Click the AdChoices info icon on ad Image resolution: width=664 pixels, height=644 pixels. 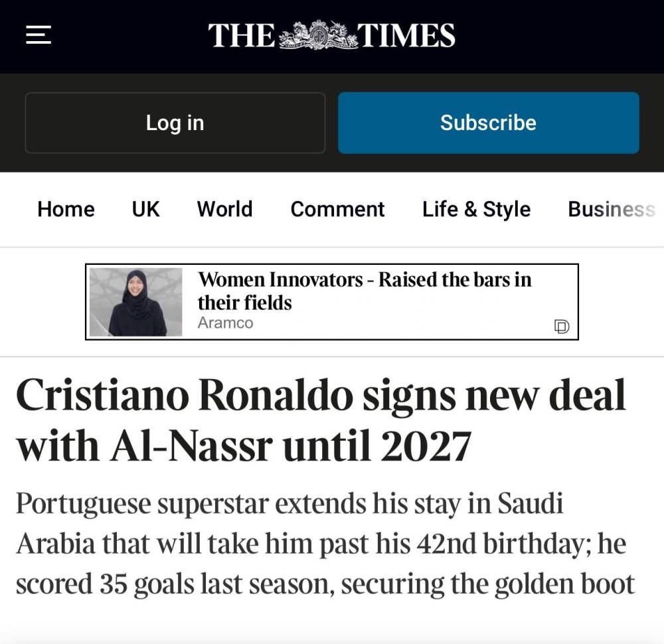point(562,326)
